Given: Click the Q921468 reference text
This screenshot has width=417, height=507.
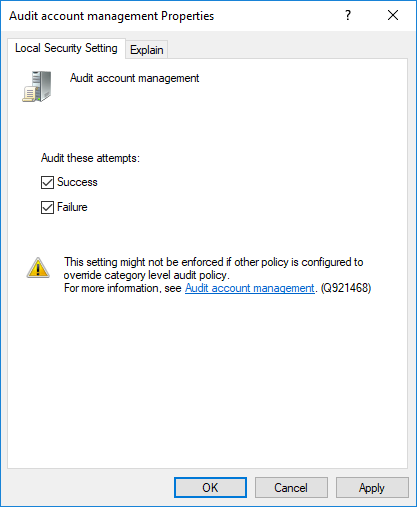Looking at the screenshot, I should 346,288.
